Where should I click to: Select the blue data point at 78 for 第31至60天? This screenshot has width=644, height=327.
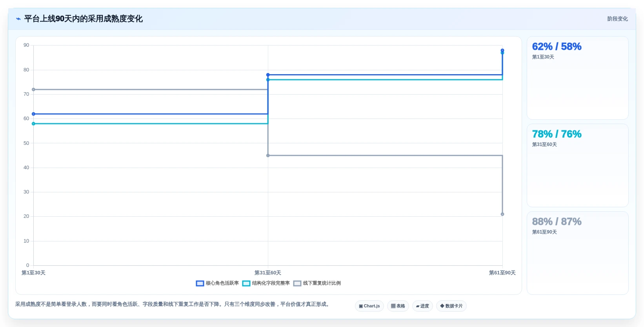point(268,75)
